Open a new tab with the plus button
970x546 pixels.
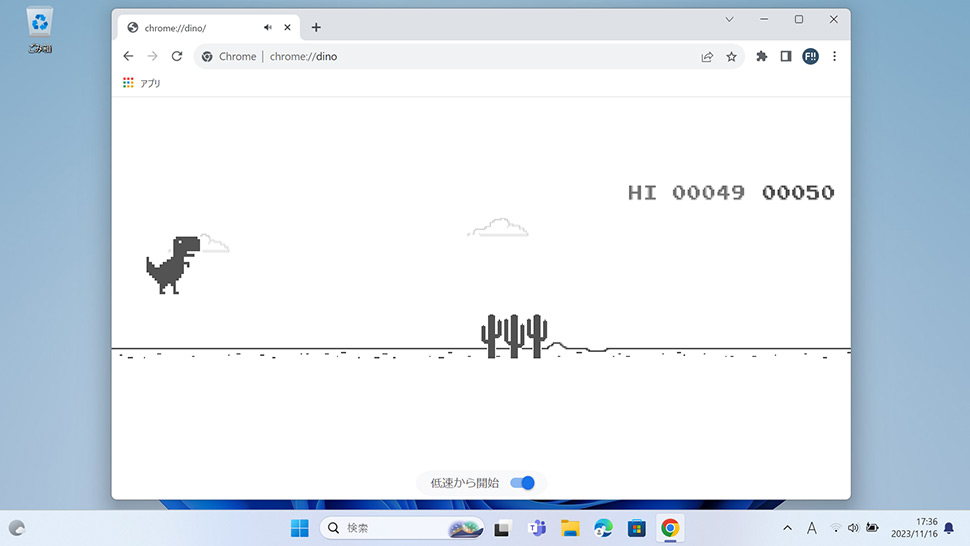click(x=316, y=27)
